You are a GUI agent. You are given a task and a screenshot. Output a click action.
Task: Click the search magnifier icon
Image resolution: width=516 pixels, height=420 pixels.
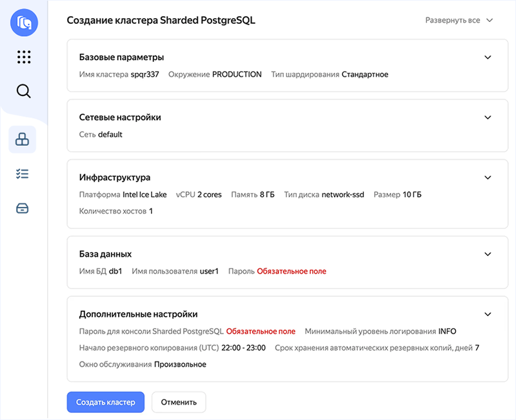point(23,91)
